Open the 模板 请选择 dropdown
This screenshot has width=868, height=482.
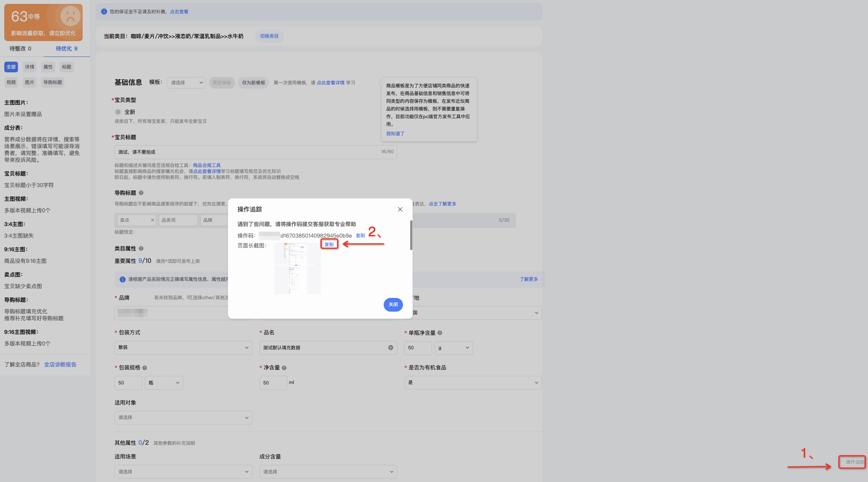(x=186, y=83)
